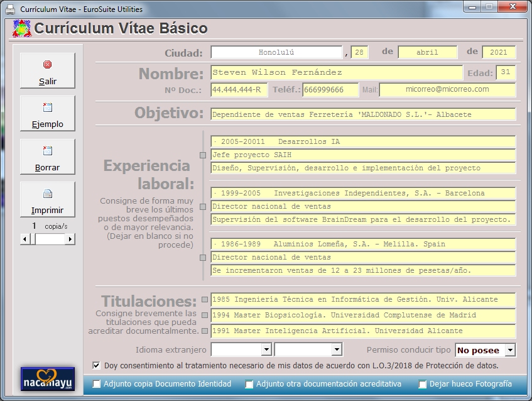532x401 pixels.
Task: Uncheck the data protection consent checkbox
Action: coord(96,365)
